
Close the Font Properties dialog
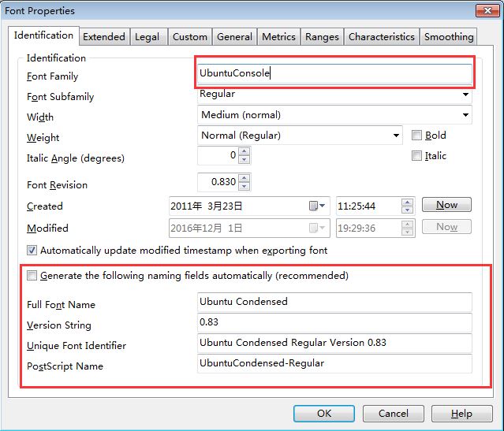[487, 10]
